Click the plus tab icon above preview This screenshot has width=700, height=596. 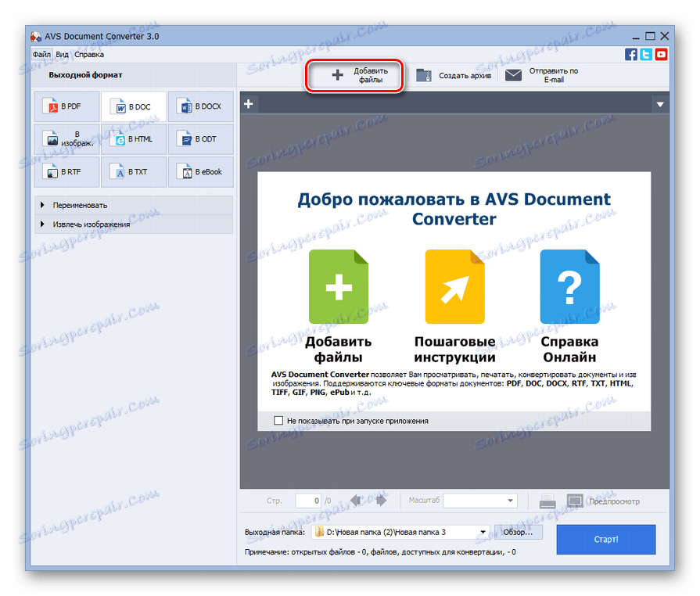click(x=249, y=104)
